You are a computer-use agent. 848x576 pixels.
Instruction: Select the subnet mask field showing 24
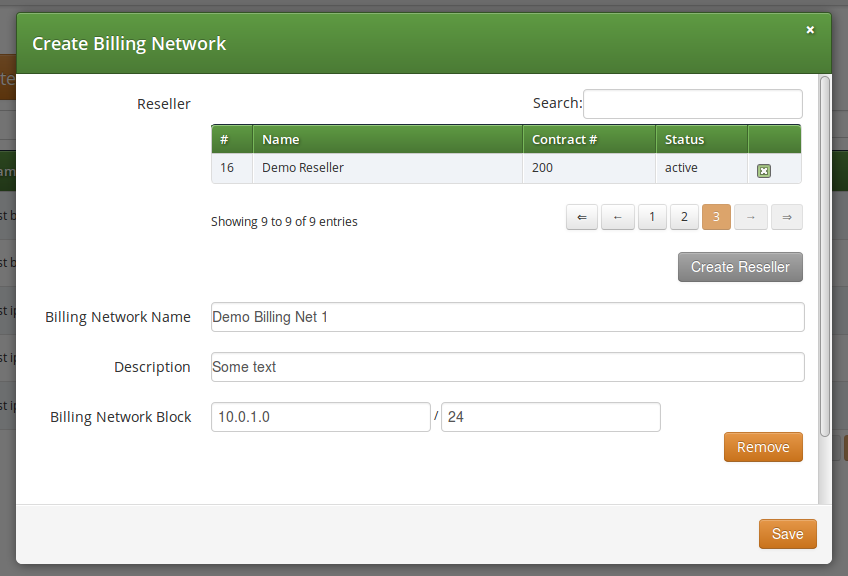tap(550, 417)
